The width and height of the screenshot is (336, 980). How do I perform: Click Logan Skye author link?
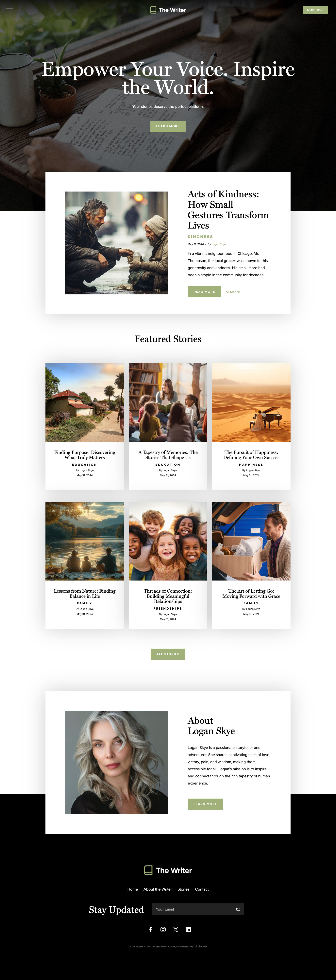pos(219,244)
